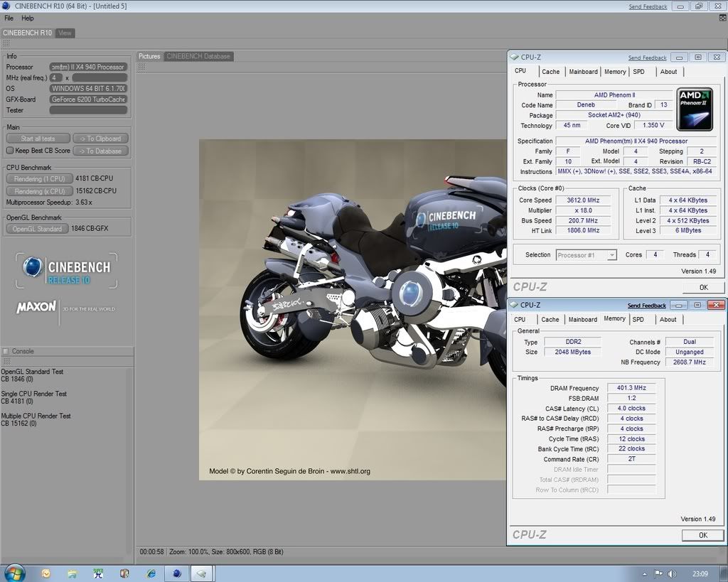This screenshot has width=728, height=582.
Task: Run Rendering (1 CPU) benchmark
Action: [x=40, y=178]
